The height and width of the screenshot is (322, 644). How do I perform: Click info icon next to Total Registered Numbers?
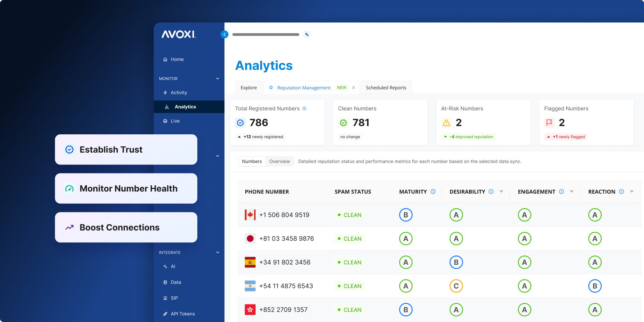304,108
